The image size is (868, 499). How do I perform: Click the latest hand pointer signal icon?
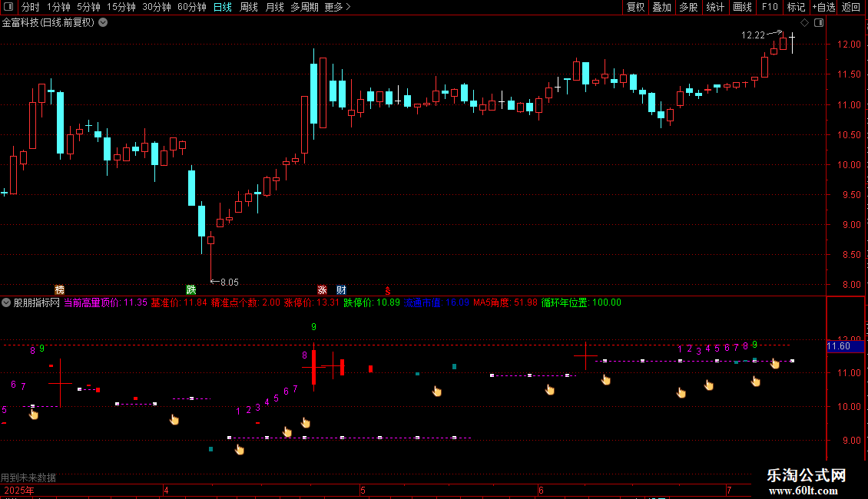pyautogui.click(x=774, y=363)
